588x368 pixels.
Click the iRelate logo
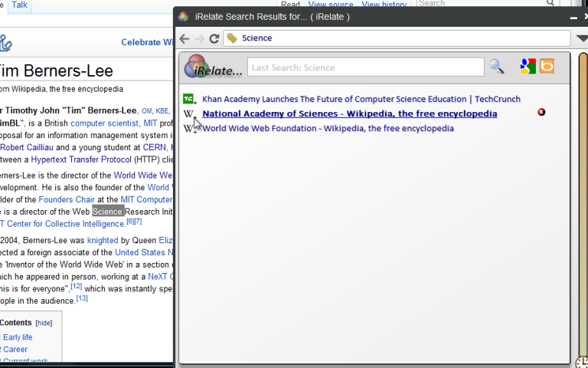click(213, 67)
